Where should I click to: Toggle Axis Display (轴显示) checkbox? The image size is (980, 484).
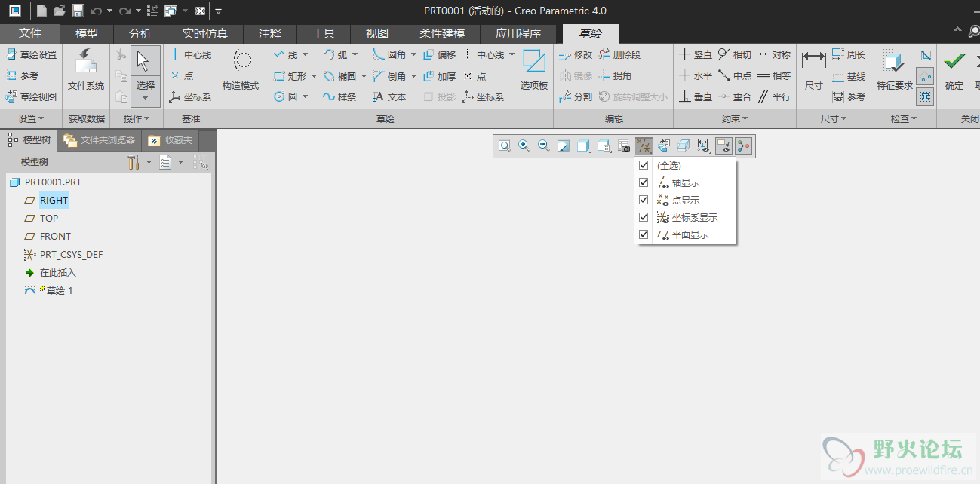pos(644,182)
